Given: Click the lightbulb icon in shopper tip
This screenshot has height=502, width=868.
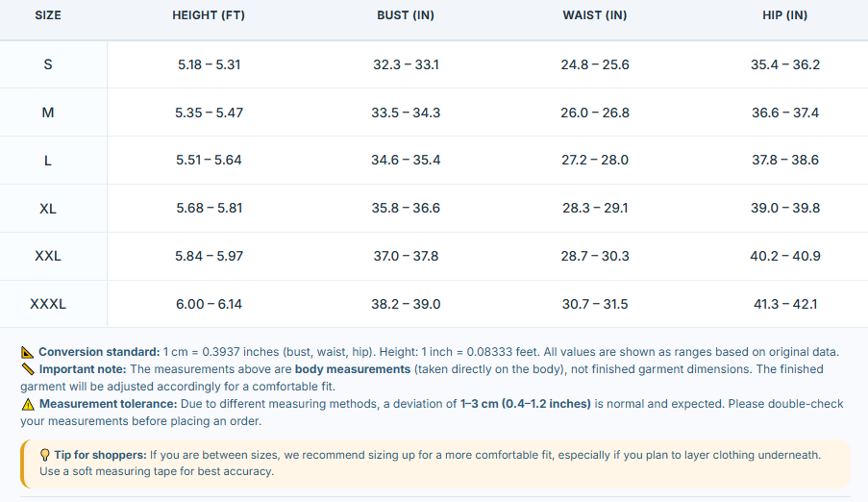Looking at the screenshot, I should (45, 456).
